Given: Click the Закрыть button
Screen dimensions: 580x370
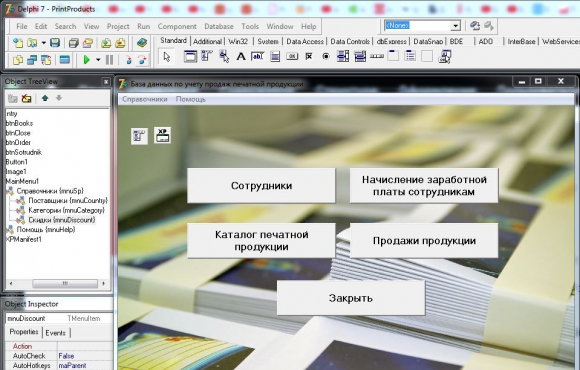Looking at the screenshot, I should tap(351, 298).
